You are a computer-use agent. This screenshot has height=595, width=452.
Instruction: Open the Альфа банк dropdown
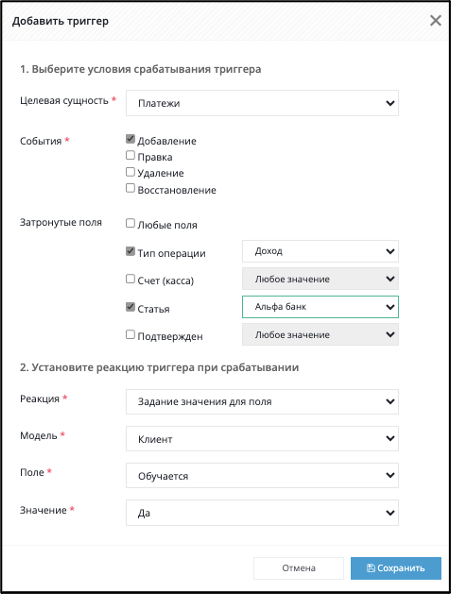click(x=320, y=307)
